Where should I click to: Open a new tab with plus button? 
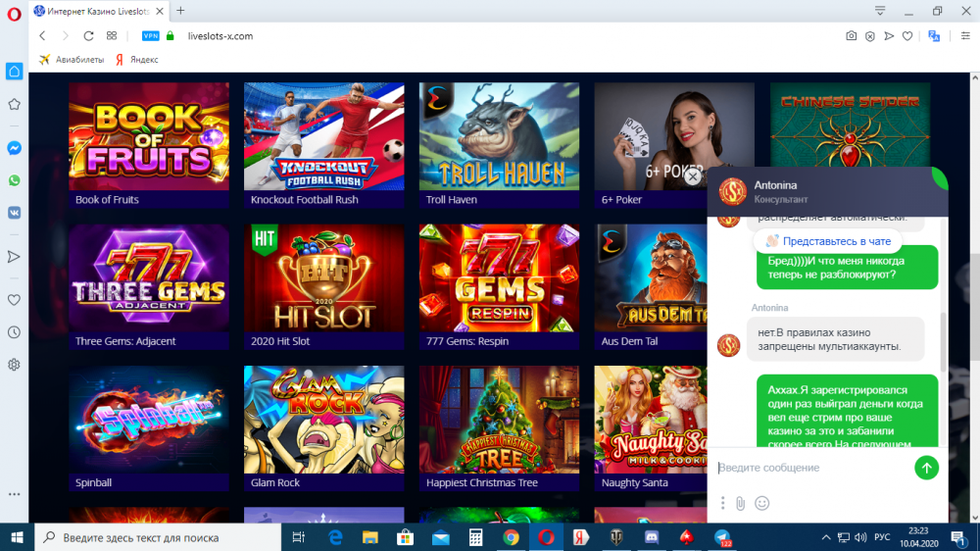point(180,11)
